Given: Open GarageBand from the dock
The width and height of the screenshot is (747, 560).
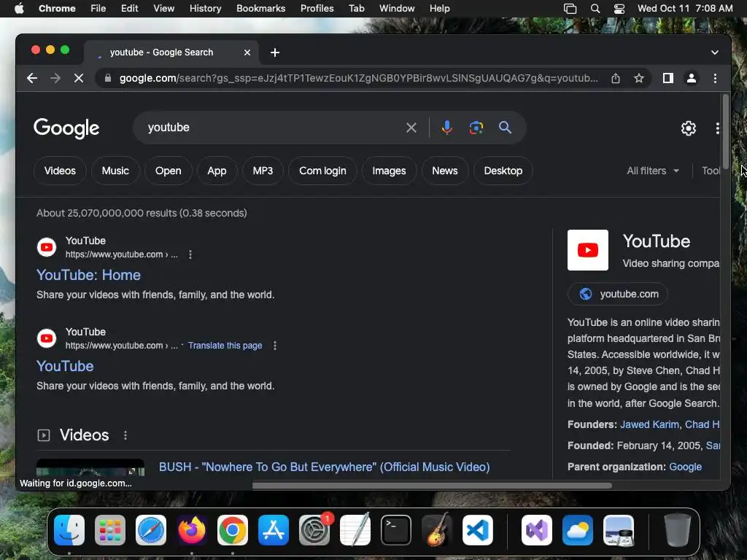Looking at the screenshot, I should [437, 529].
